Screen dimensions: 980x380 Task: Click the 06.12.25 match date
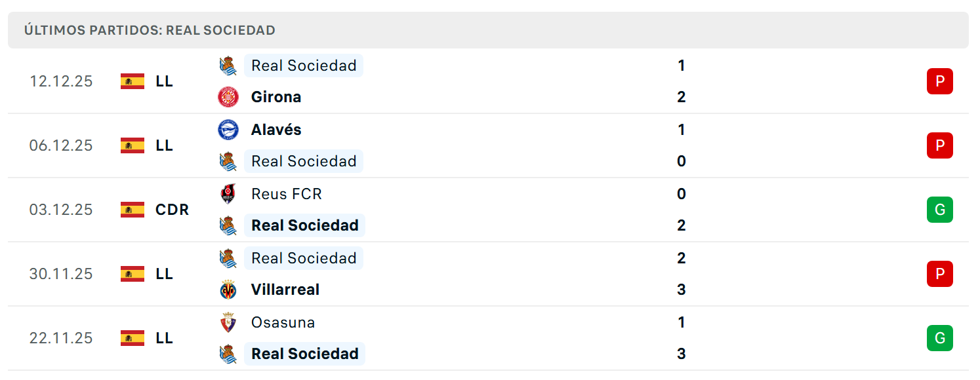(x=61, y=145)
